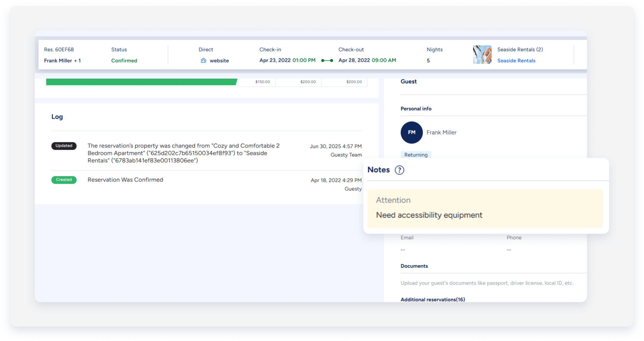
Task: Click the check-in to check-out connector icon
Action: tap(327, 60)
